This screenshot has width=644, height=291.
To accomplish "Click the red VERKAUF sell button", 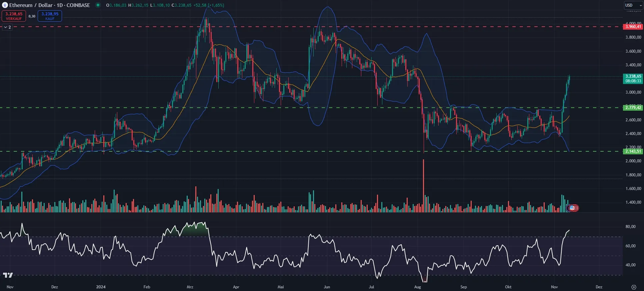I will 14,16.
